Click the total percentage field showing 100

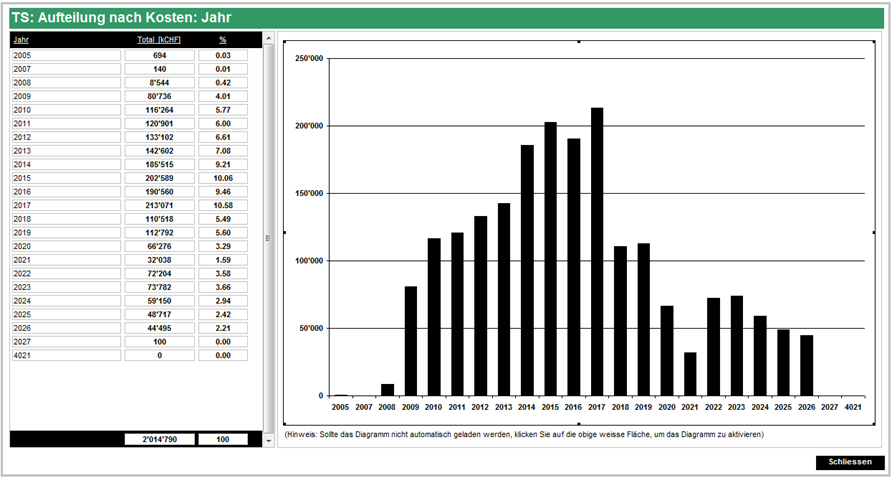[222, 439]
